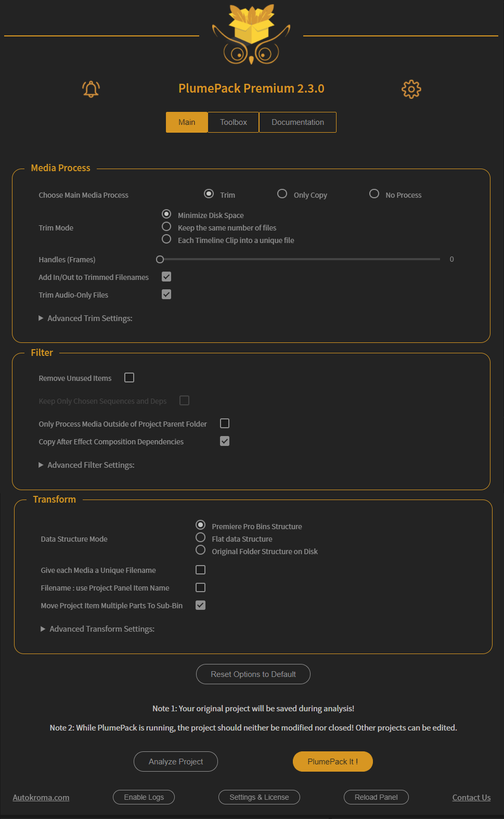The height and width of the screenshot is (819, 504).
Task: Open the settings gear icon
Action: (411, 89)
